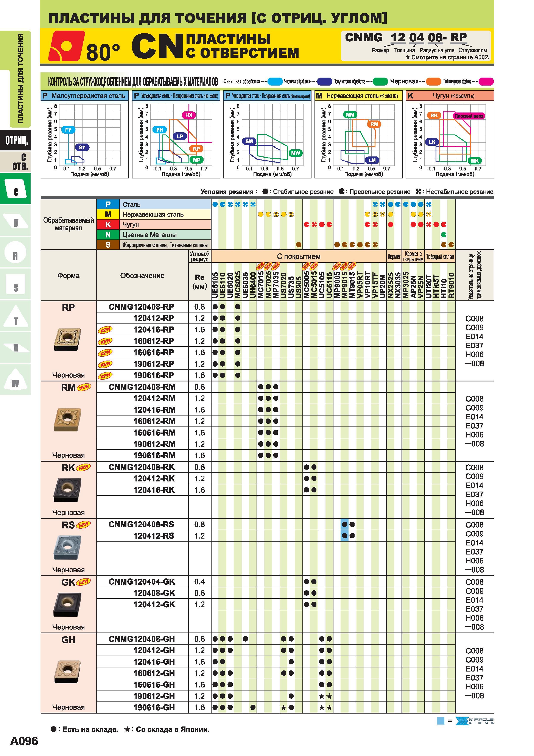Screen dimensions: 534x756
Task: Click the '190616-GH' designation
Action: (x=154, y=707)
